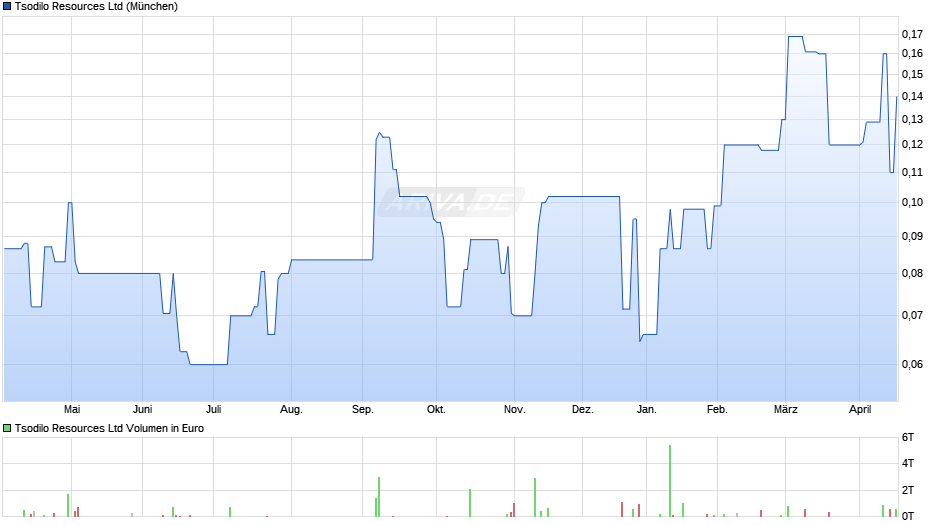The height and width of the screenshot is (526, 940).
Task: Click the 0,17 price axis value
Action: (912, 34)
